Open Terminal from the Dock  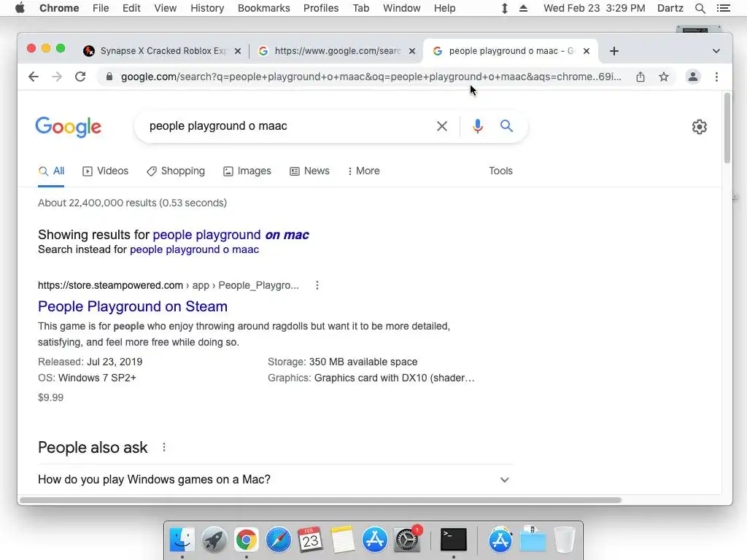453,540
